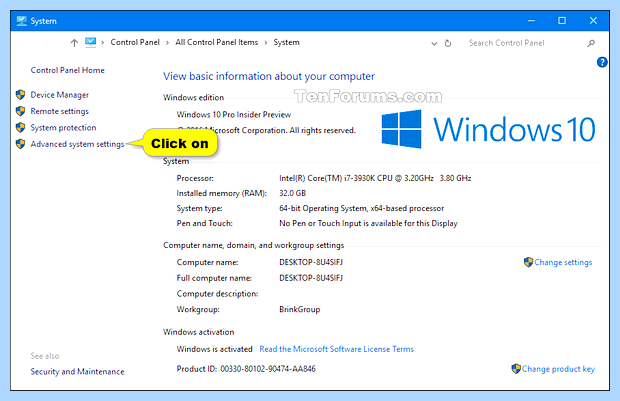Refresh the Control Panel view
The image size is (620, 401).
pos(448,43)
